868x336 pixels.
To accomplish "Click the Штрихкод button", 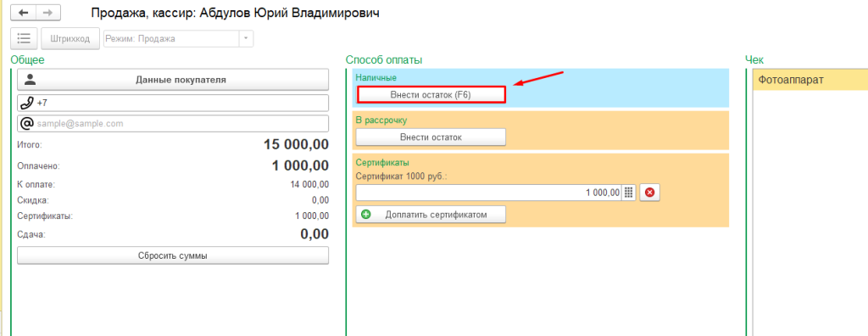I will [x=70, y=39].
